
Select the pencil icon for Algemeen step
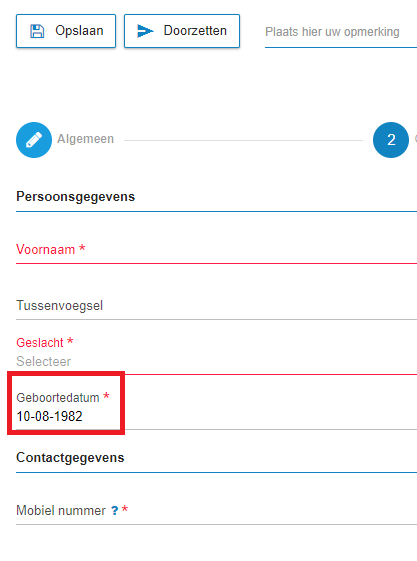tap(34, 140)
